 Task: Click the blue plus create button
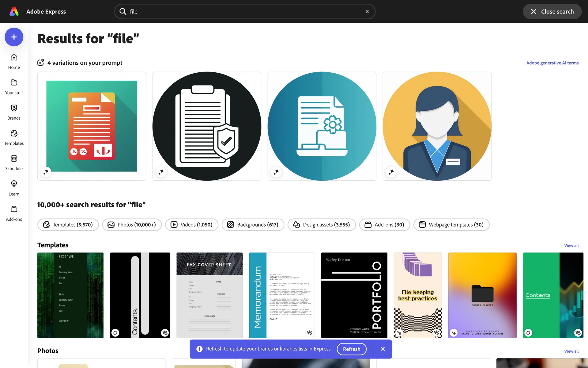(14, 37)
